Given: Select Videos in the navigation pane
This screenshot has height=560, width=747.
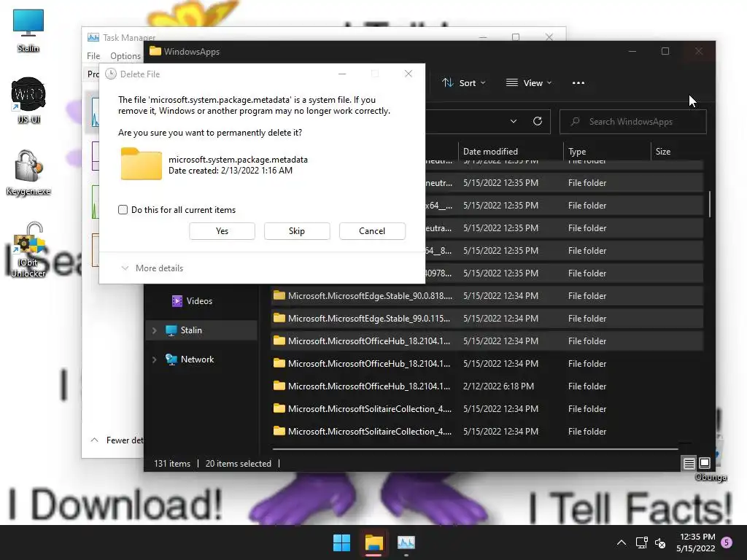Looking at the screenshot, I should tap(192, 301).
